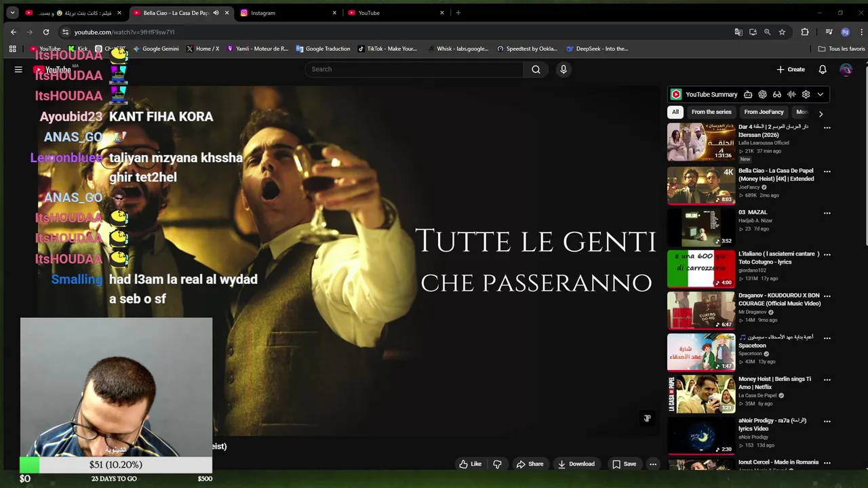Click the YouTube search input field

414,69
